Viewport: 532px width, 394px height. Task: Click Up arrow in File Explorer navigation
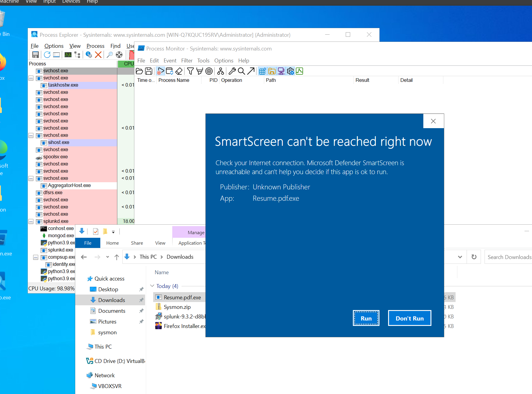tap(117, 257)
